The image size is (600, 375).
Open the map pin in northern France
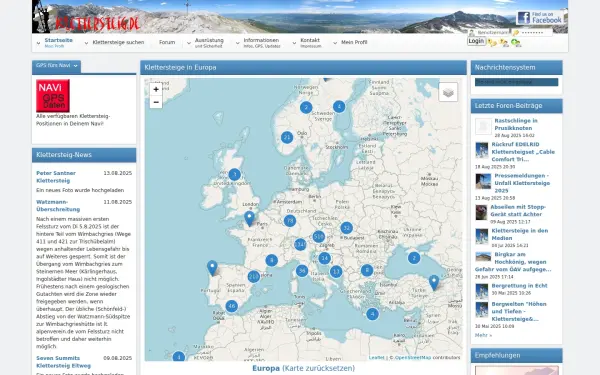tap(249, 218)
